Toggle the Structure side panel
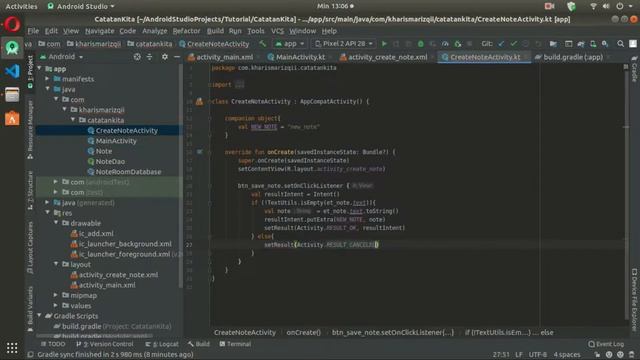Screen dimensions: 640x360 click(x=30, y=190)
